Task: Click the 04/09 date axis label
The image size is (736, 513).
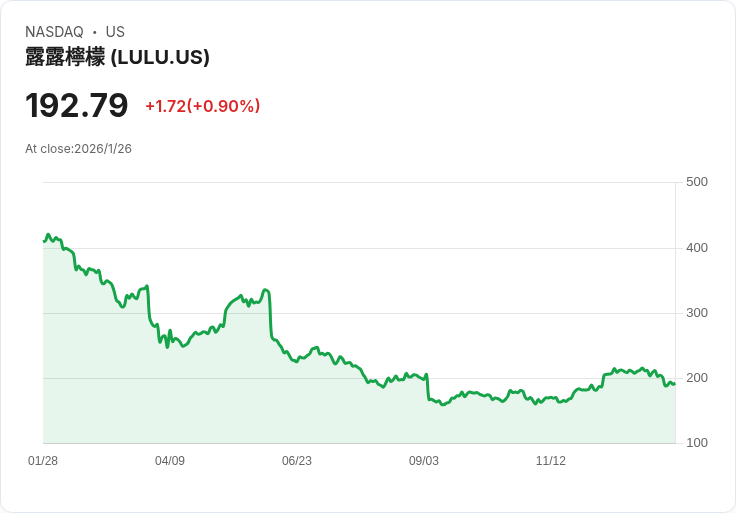Action: 170,460
